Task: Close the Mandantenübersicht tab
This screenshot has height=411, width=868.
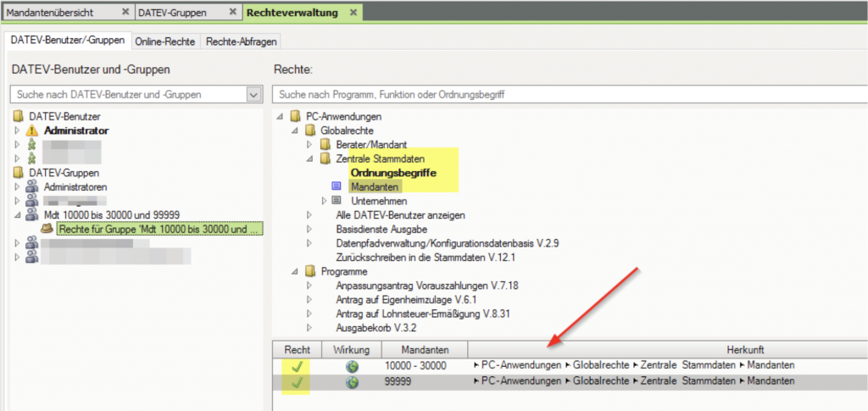Action: pyautogui.click(x=126, y=13)
